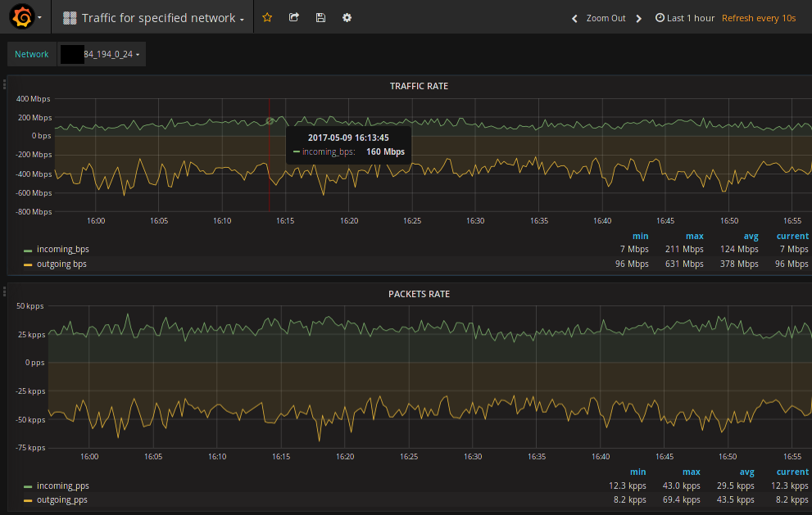Open the PACKETS RATE panel title menu
The width and height of the screenshot is (812, 515).
[419, 294]
